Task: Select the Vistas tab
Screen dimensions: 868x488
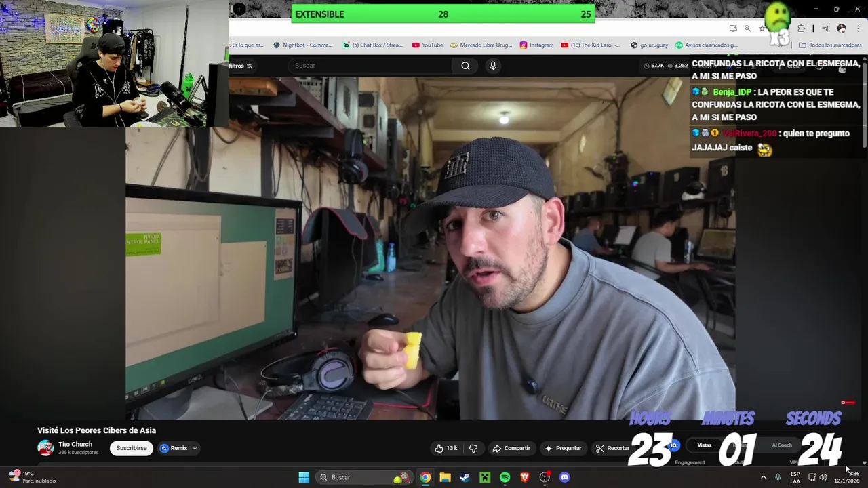Action: 705,445
